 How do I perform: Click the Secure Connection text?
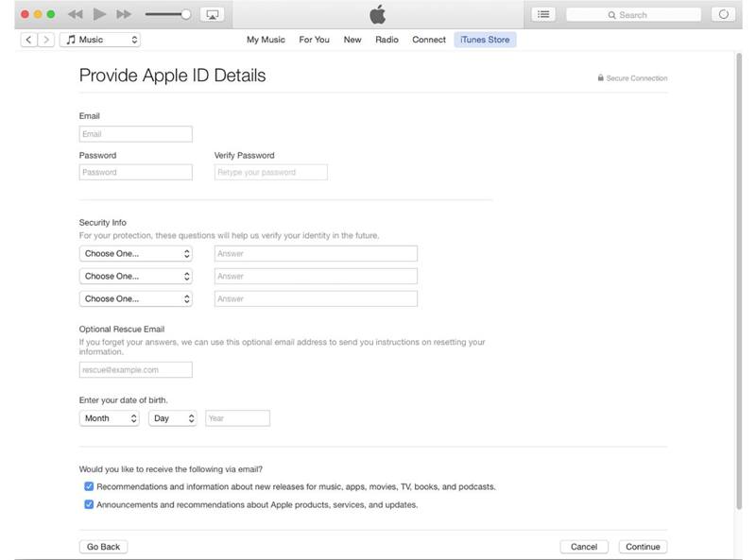637,78
